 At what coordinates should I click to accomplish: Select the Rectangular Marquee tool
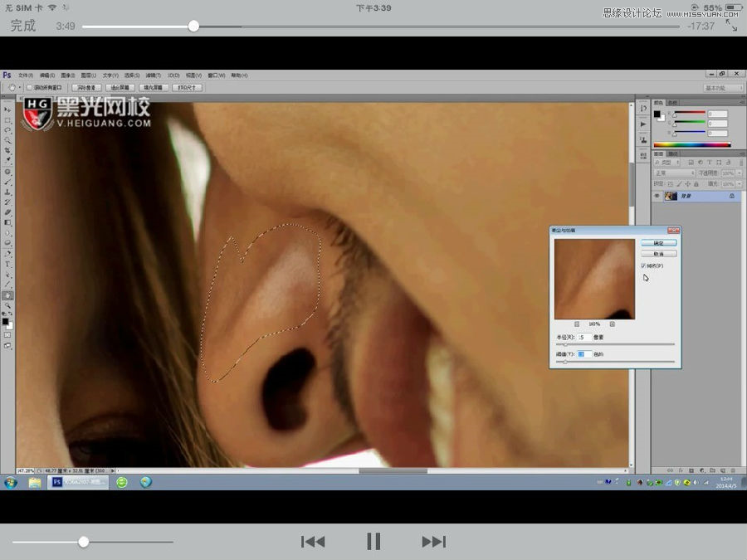tap(7, 120)
